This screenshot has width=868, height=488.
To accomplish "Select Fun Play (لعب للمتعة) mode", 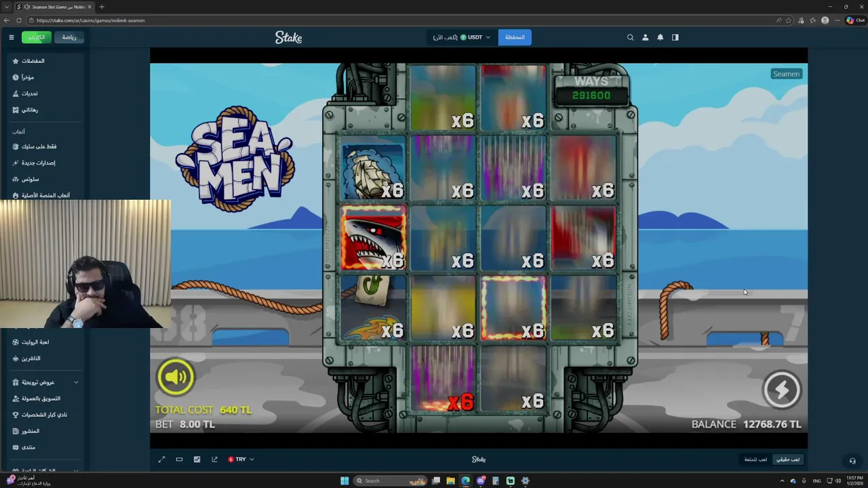I will pos(755,460).
